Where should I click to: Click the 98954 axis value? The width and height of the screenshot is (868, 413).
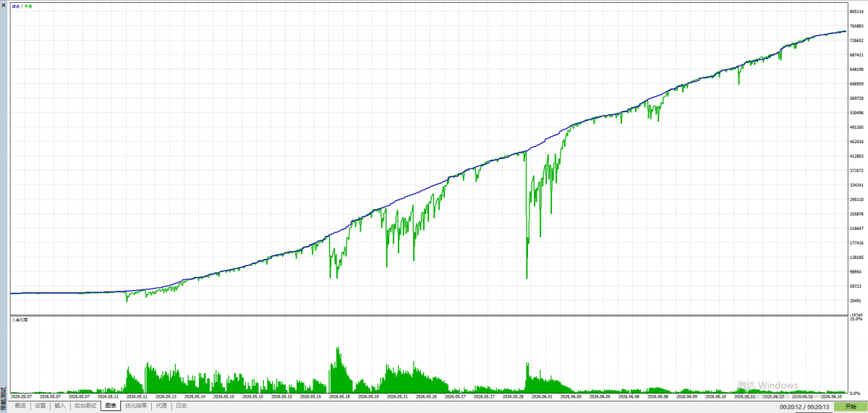(x=856, y=272)
